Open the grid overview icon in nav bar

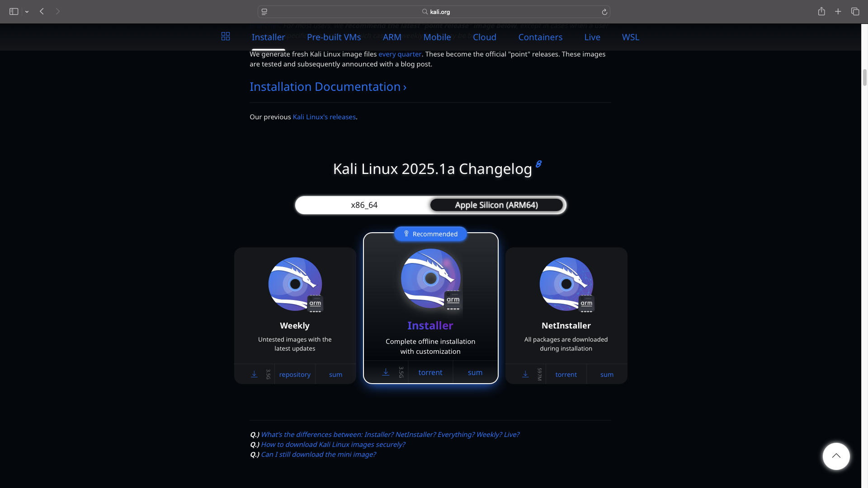(x=226, y=37)
